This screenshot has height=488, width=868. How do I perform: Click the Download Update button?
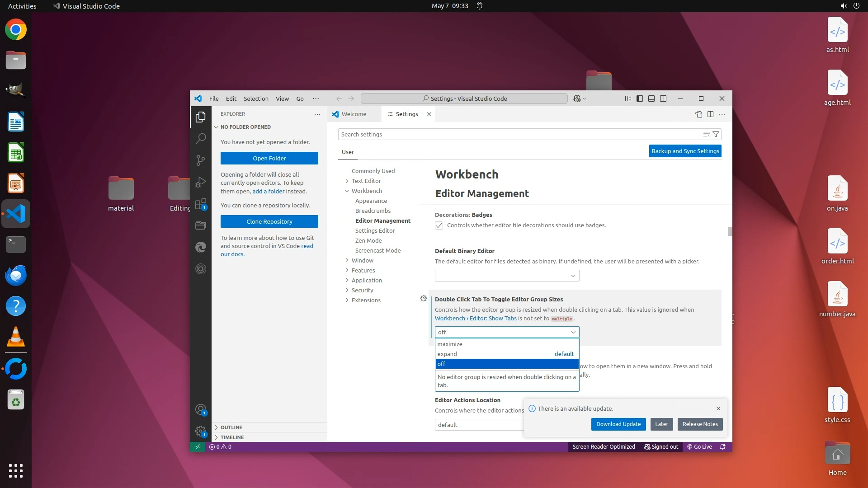point(618,424)
